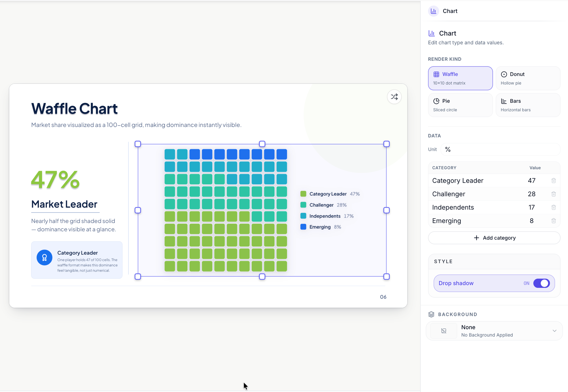This screenshot has width=568, height=392.
Task: Delete the Category Leader row
Action: [554, 181]
